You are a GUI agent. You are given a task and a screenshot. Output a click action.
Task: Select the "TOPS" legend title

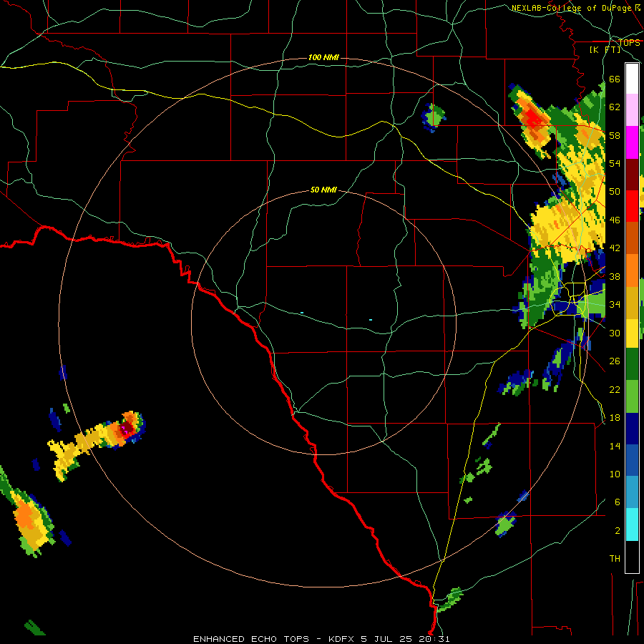tap(629, 42)
